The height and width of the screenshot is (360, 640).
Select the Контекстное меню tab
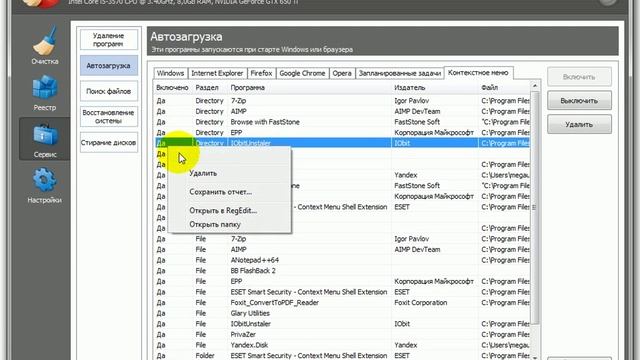(x=478, y=73)
